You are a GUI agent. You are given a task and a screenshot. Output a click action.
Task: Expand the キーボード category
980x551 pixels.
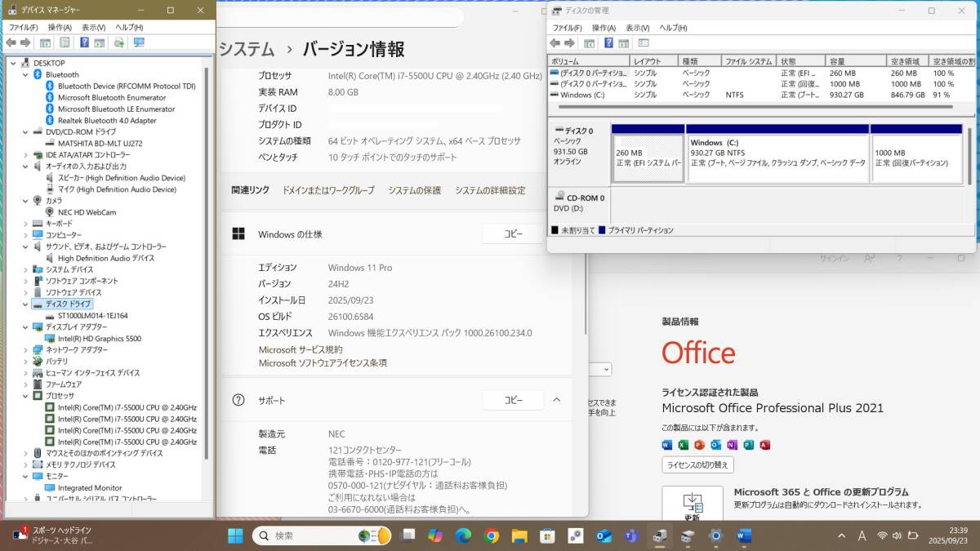click(26, 224)
